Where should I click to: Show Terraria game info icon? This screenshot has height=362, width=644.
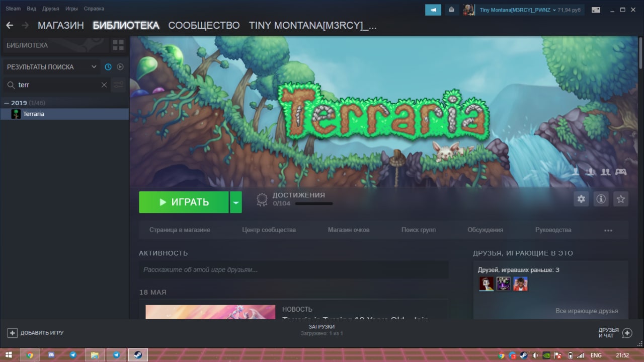[601, 199]
